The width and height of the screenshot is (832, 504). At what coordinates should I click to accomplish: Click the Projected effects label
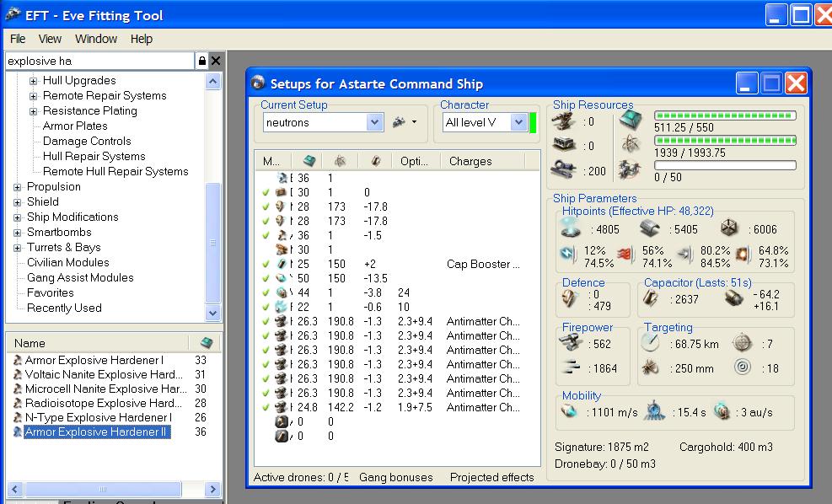(491, 478)
